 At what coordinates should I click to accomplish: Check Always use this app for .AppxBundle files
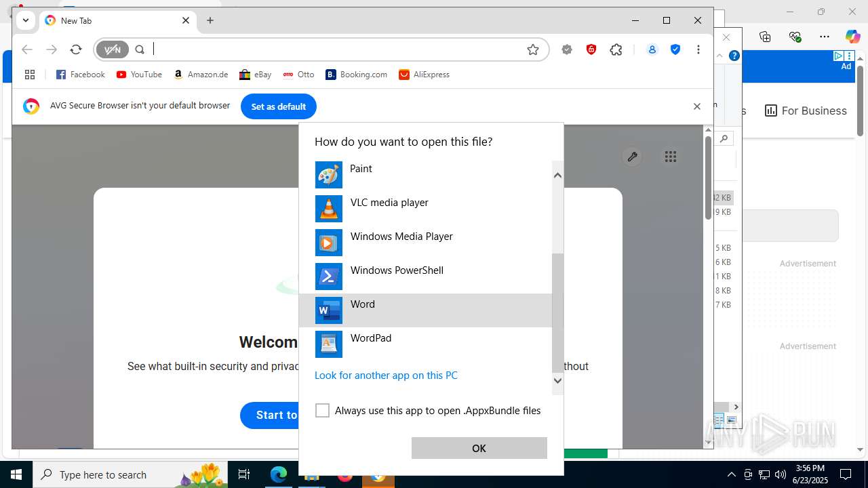point(323,411)
